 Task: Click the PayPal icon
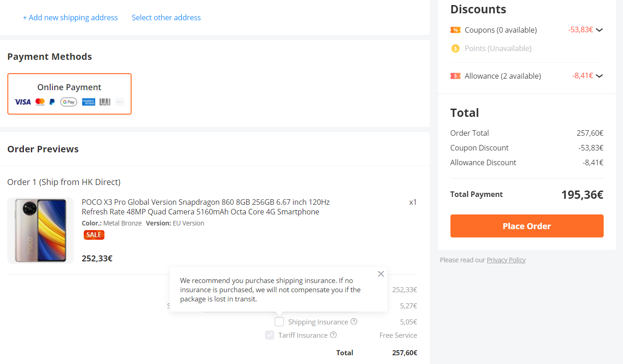point(52,102)
